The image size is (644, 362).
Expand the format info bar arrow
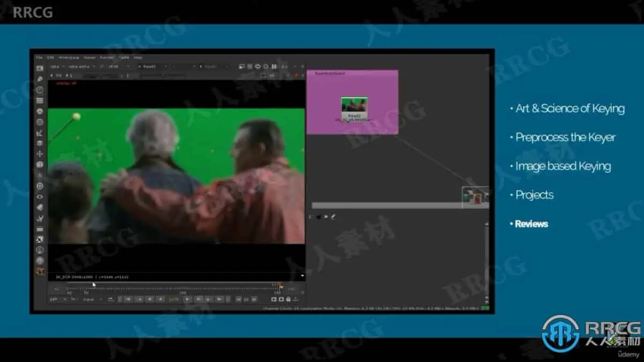(x=302, y=276)
